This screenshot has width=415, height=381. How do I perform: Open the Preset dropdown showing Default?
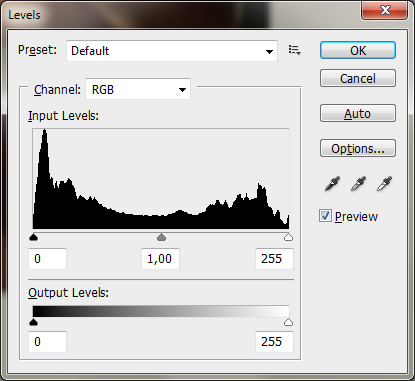172,51
